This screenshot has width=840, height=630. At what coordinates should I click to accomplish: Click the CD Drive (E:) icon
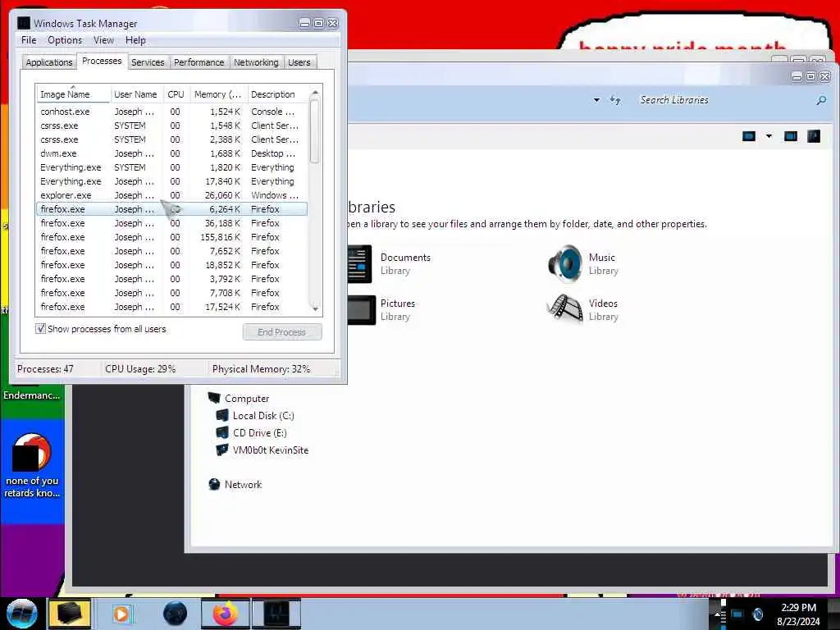click(x=221, y=432)
